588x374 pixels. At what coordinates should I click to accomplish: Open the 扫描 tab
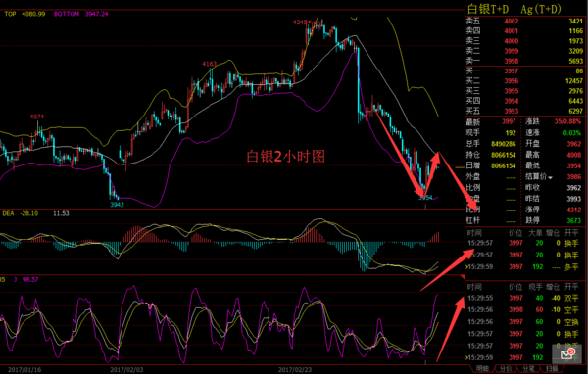pos(551,369)
